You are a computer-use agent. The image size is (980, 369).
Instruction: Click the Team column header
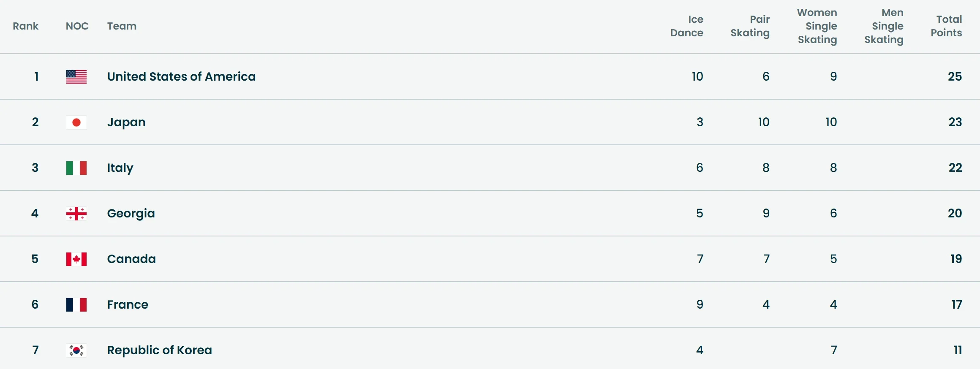coord(122,26)
